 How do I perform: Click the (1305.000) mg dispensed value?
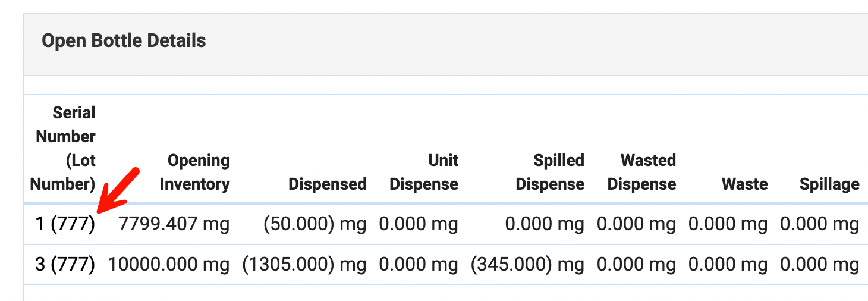tap(304, 265)
